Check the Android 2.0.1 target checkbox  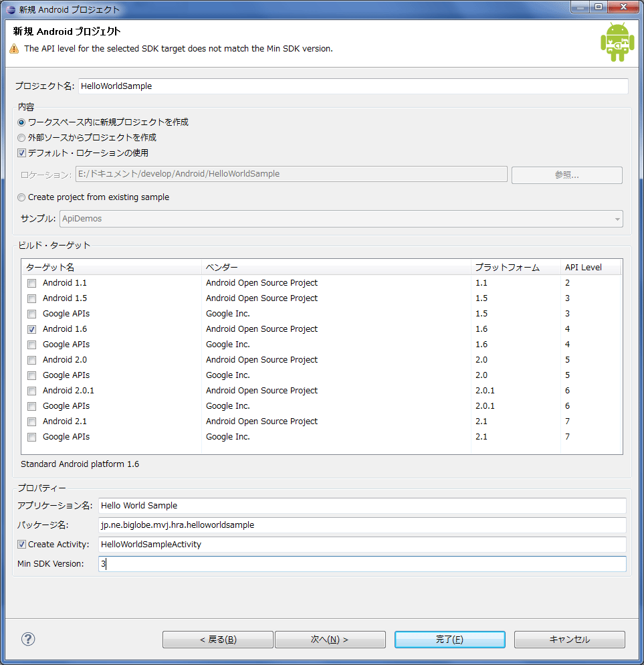point(32,391)
